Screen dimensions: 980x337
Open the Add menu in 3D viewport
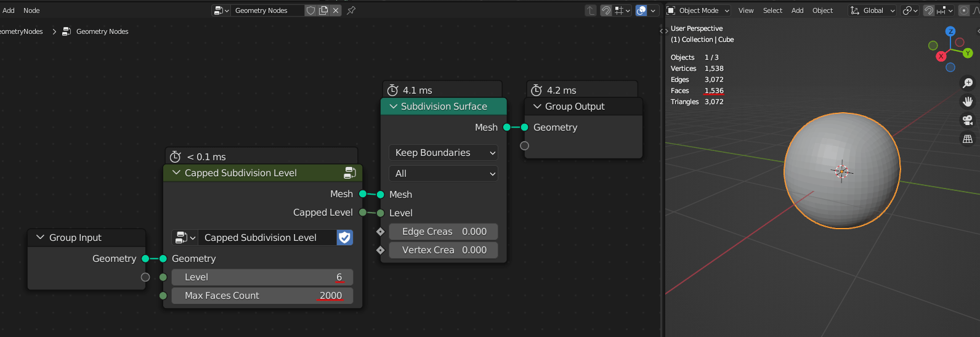point(797,10)
